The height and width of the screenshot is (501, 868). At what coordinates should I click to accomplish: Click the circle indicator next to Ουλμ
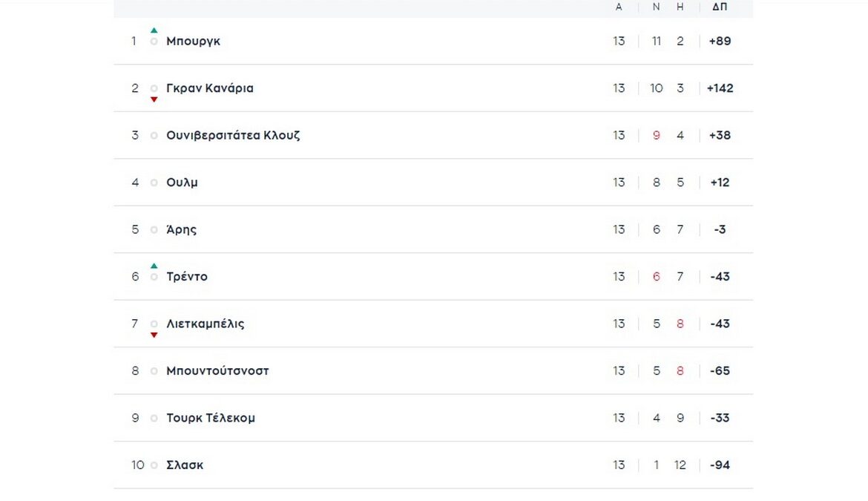[x=154, y=183]
